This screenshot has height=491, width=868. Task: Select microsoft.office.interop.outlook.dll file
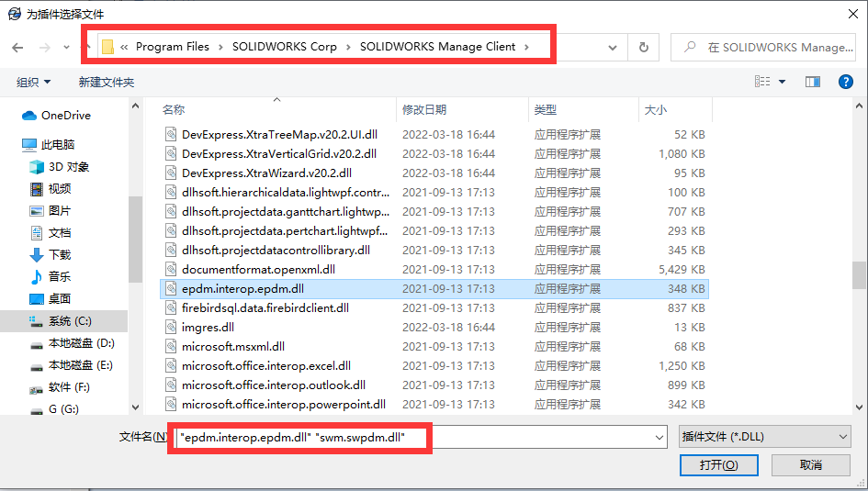point(434,385)
